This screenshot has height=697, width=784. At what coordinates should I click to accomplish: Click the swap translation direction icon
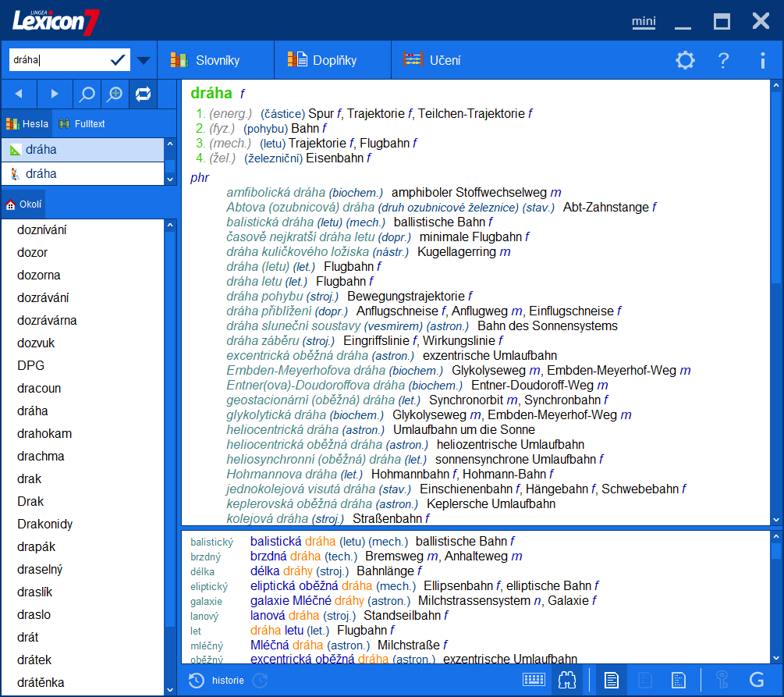point(144,94)
